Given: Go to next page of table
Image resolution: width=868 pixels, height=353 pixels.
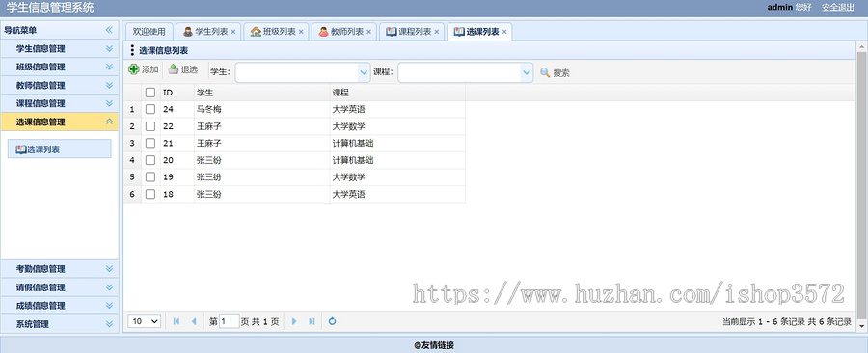Looking at the screenshot, I should 294,321.
